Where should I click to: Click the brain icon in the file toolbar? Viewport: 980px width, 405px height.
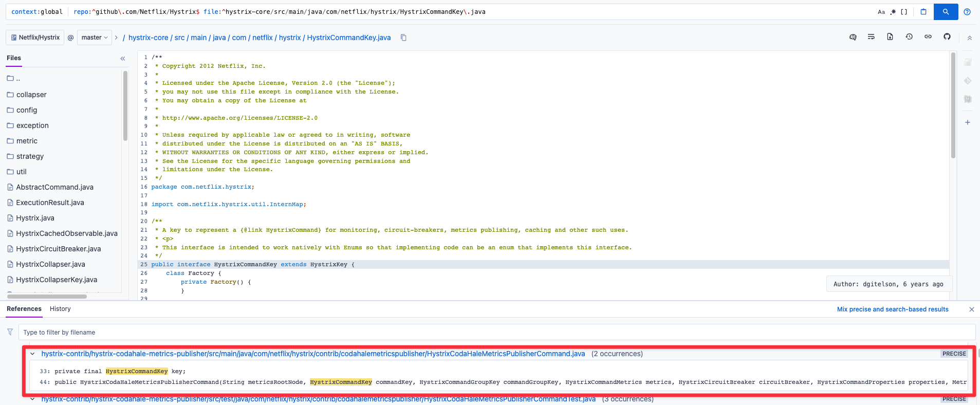(853, 37)
